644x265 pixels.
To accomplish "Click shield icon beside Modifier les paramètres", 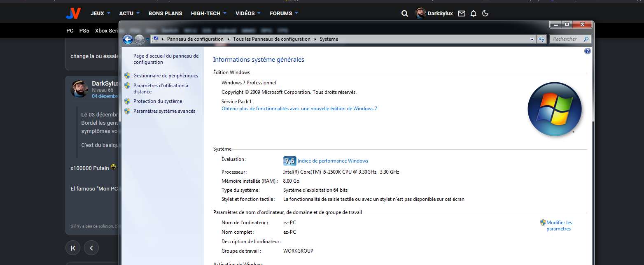I will [543, 223].
